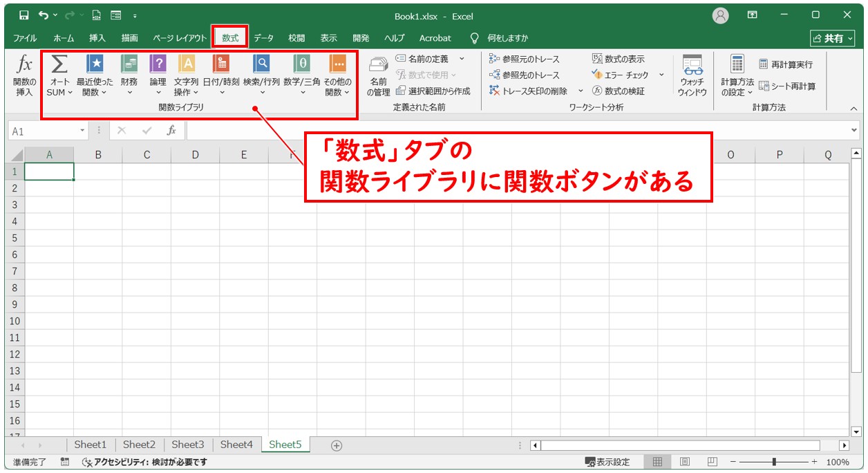868x473 pixels.
Task: Click the Date/Time (日付/時刻) functions icon
Action: click(x=221, y=64)
